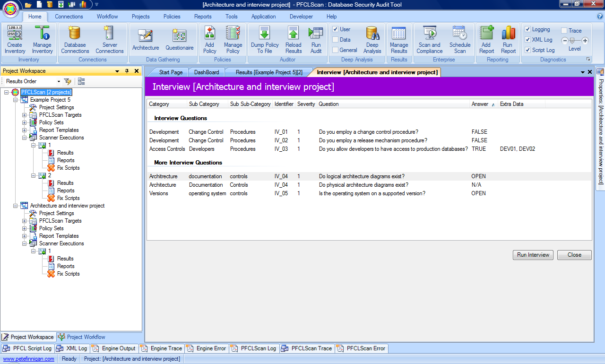Open Deep Analysis binoculars tool

pyautogui.click(x=372, y=40)
